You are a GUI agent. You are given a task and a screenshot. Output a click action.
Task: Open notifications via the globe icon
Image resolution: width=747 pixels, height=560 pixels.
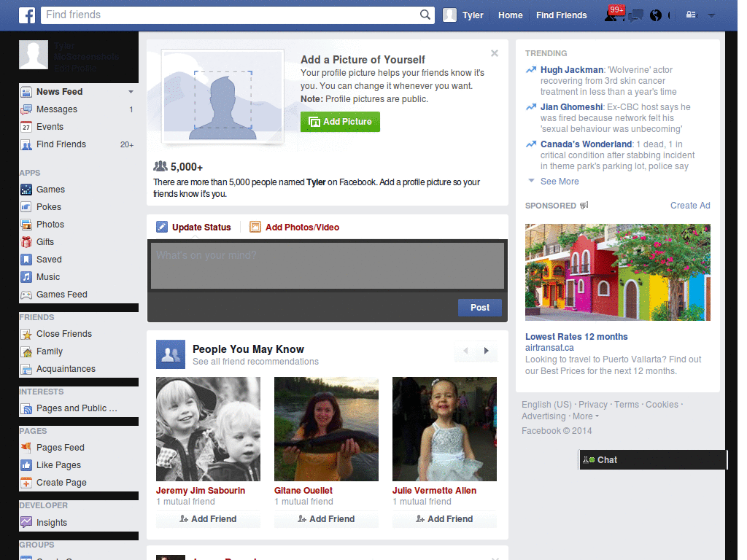[x=656, y=15]
